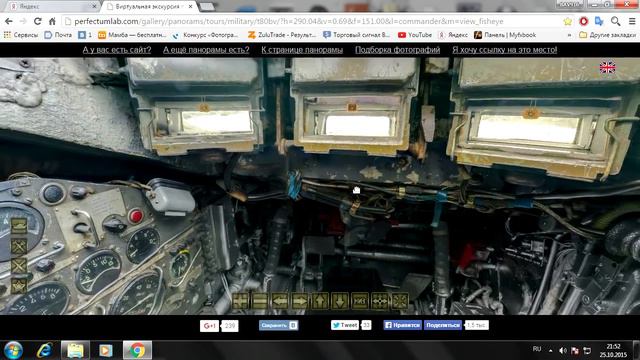
Task: Close the Яндекс tab
Action: (94, 7)
